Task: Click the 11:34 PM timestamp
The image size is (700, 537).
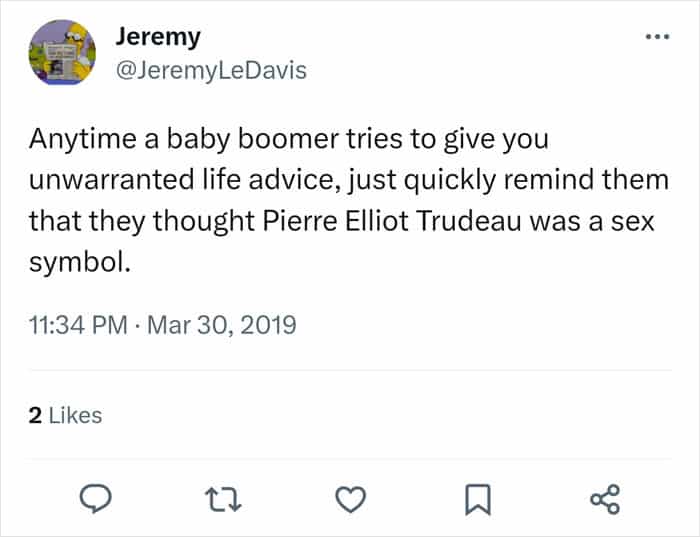Action: tap(79, 325)
